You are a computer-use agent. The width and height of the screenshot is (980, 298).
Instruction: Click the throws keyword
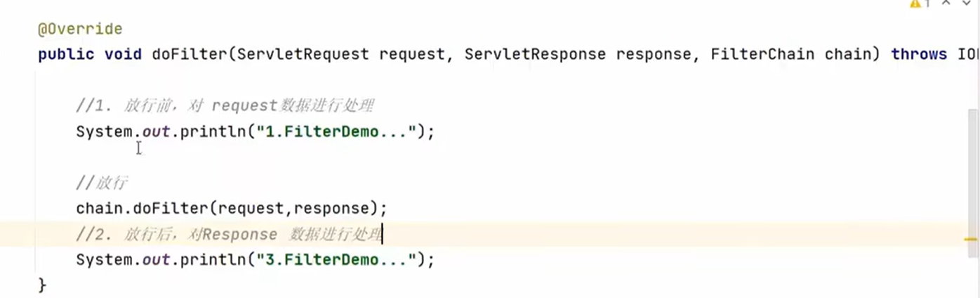pos(919,54)
